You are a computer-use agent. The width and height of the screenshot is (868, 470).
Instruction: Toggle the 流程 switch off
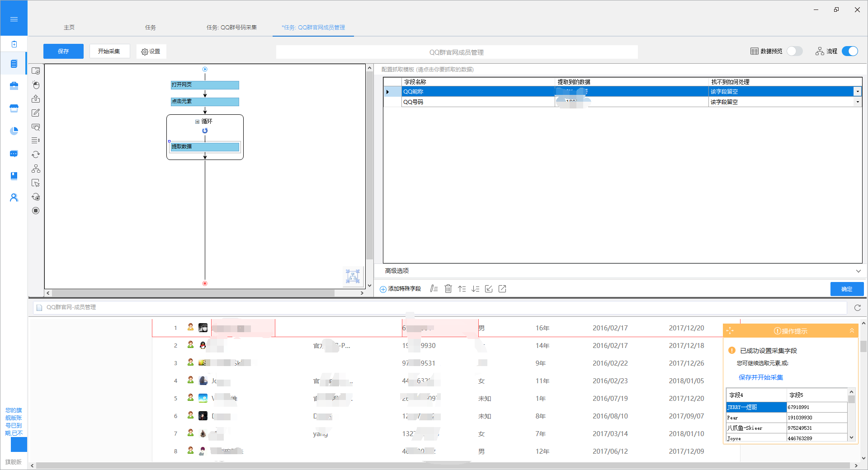[x=850, y=51]
